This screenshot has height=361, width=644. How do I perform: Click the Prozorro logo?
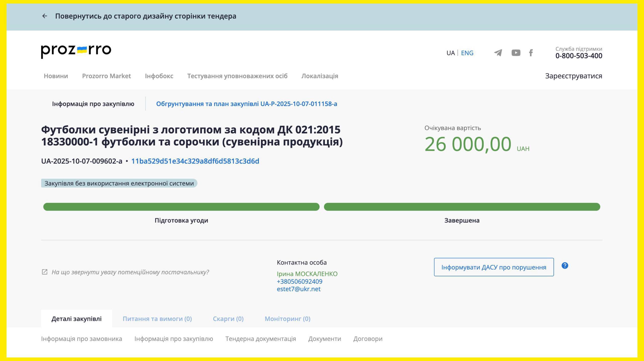(76, 51)
